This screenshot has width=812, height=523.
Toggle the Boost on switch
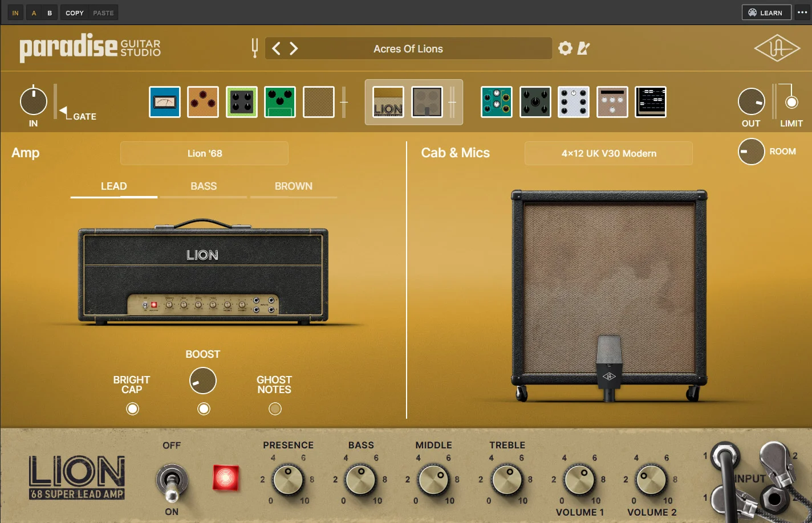tap(204, 408)
